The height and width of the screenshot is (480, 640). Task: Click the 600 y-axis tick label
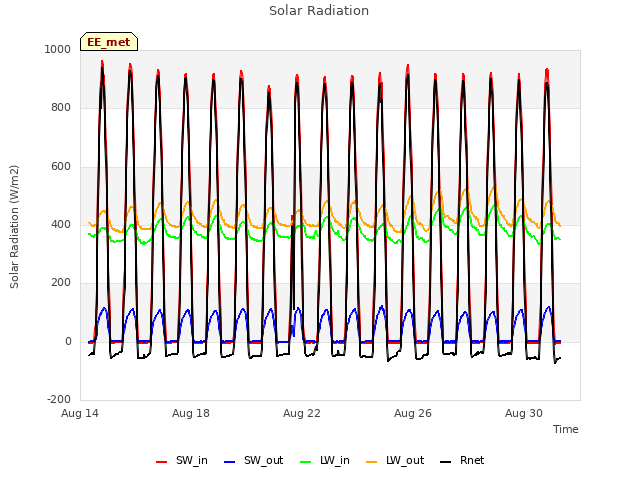click(61, 167)
